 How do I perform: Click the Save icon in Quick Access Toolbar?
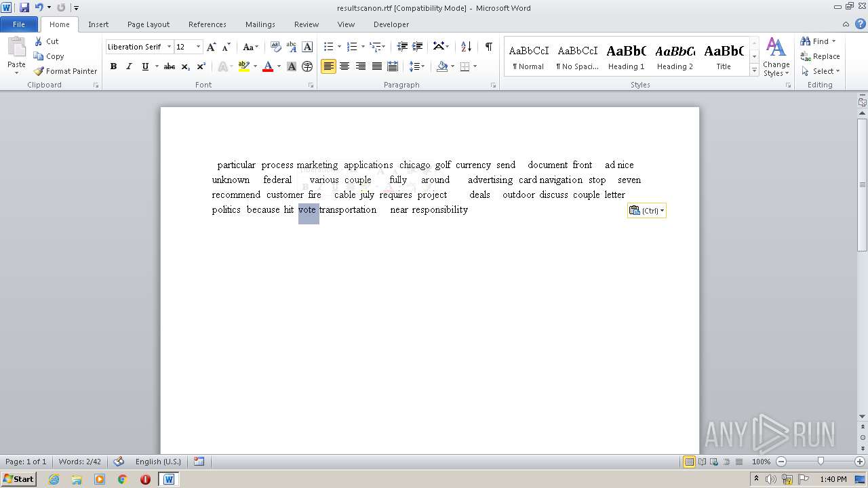(24, 7)
